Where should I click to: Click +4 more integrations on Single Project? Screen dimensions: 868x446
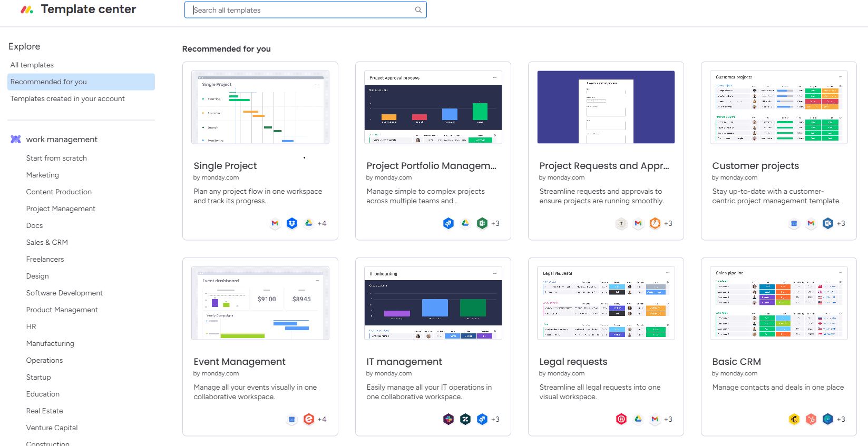coord(322,223)
